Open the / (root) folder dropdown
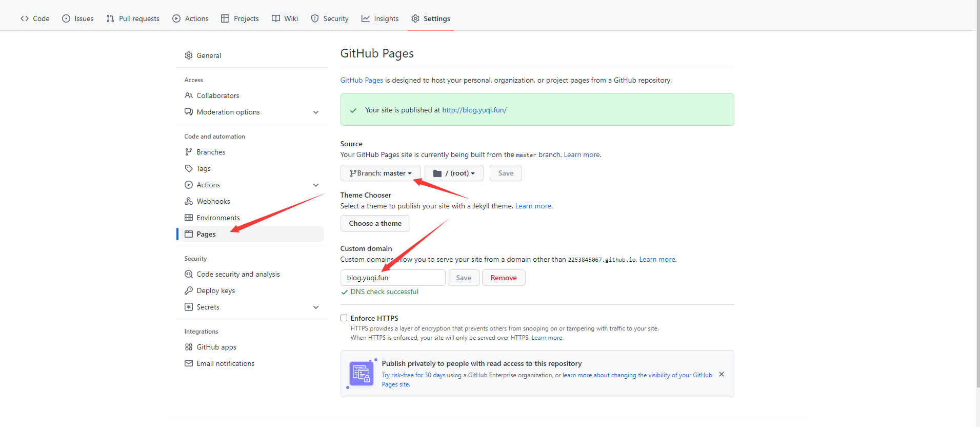The width and height of the screenshot is (980, 427). click(454, 173)
